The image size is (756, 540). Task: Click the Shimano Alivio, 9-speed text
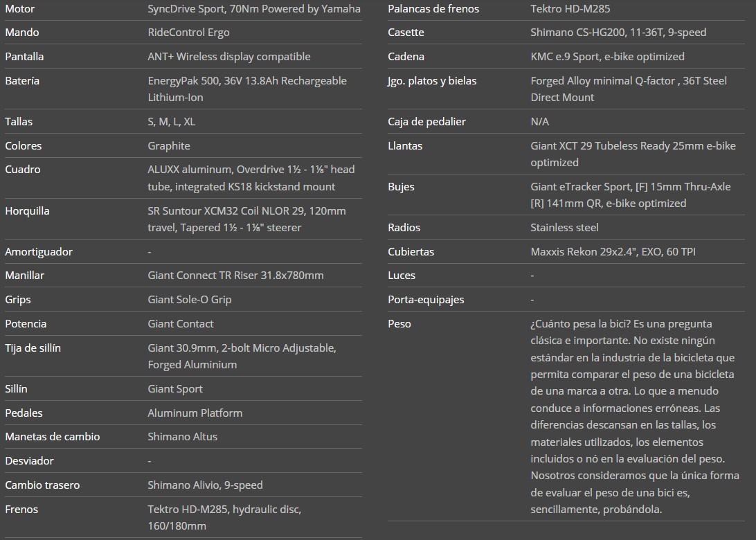(x=205, y=485)
